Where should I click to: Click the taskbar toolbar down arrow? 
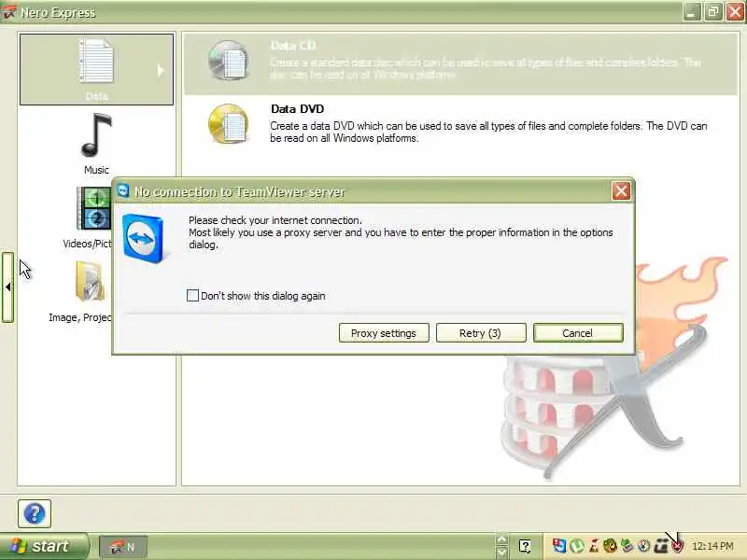501,553
